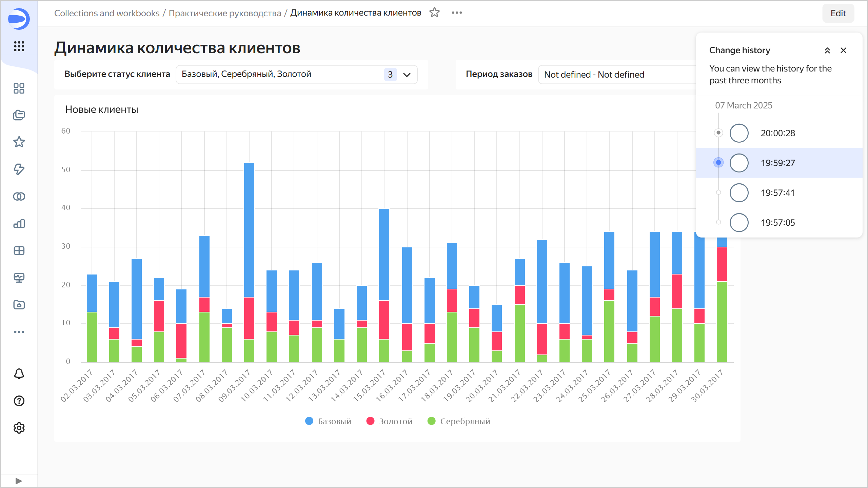The image size is (868, 488).
Task: Collapse the Change history panel
Action: (827, 50)
